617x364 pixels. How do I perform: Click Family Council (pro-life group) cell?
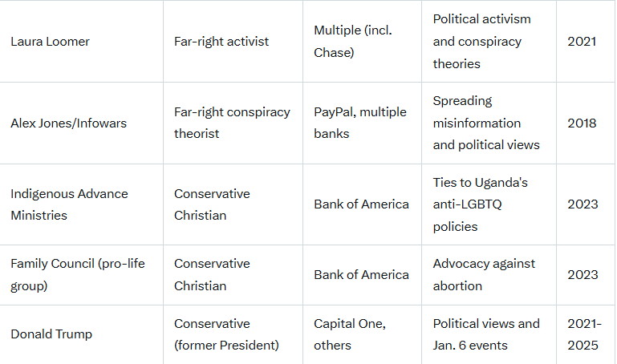pyautogui.click(x=78, y=274)
